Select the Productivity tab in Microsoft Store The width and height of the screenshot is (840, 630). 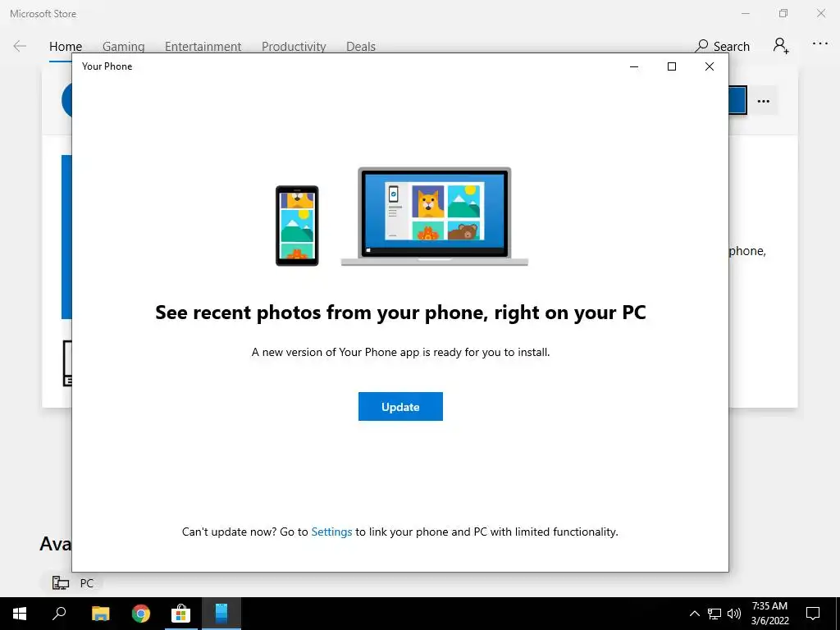294,47
